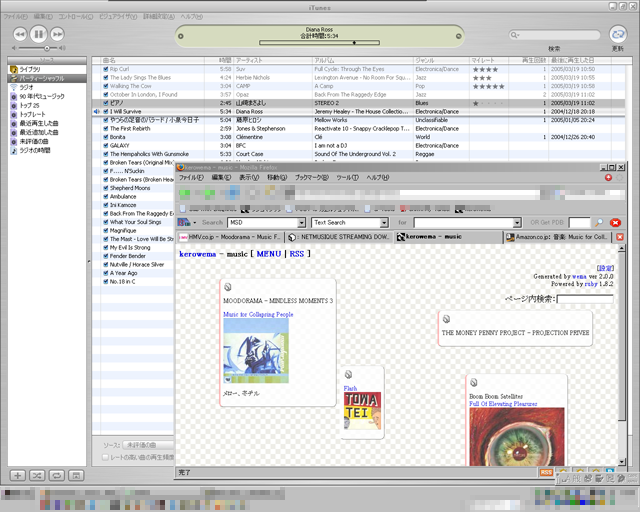Screen dimensions: 640x512
Task: Click the in-page search text field
Action: (x=585, y=299)
